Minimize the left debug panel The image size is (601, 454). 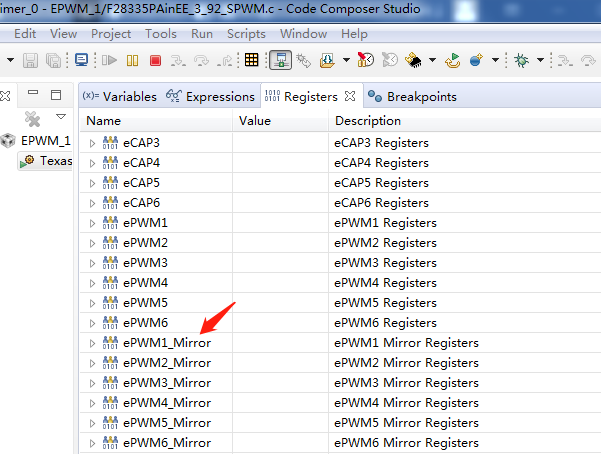tap(33, 92)
